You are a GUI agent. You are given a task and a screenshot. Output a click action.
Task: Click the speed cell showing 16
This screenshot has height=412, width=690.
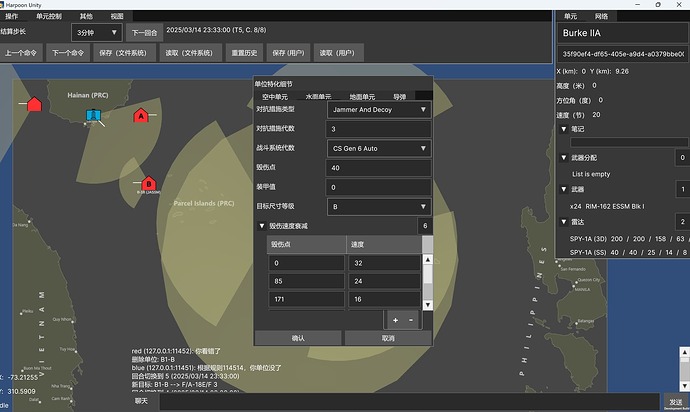tap(385, 299)
